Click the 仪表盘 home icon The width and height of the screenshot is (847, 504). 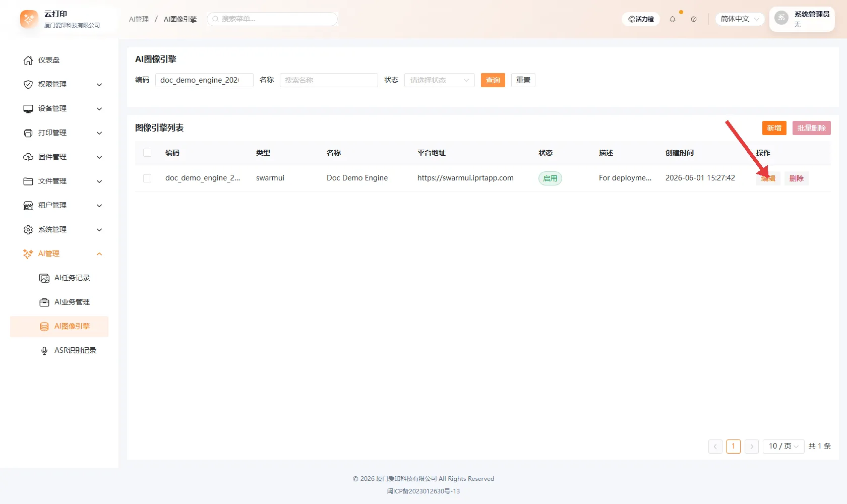click(x=28, y=60)
